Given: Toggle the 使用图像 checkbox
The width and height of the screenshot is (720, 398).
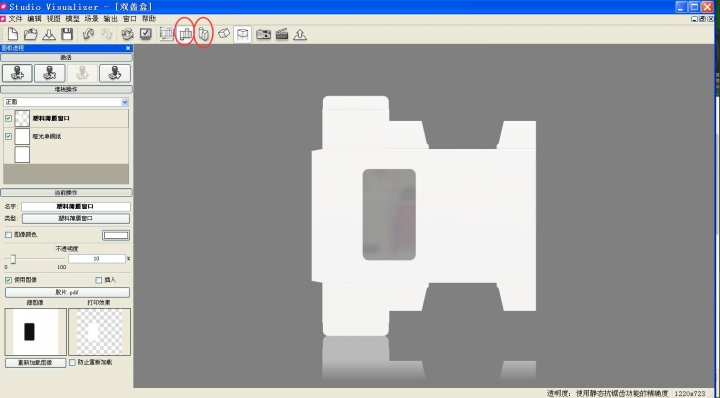Looking at the screenshot, I should 8,280.
